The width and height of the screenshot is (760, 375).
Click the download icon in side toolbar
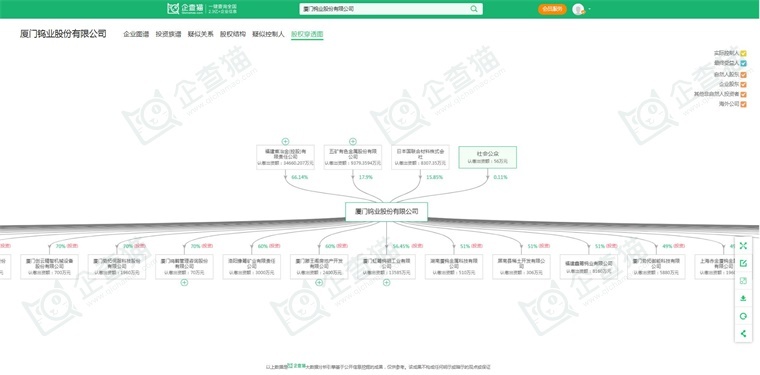[743, 298]
